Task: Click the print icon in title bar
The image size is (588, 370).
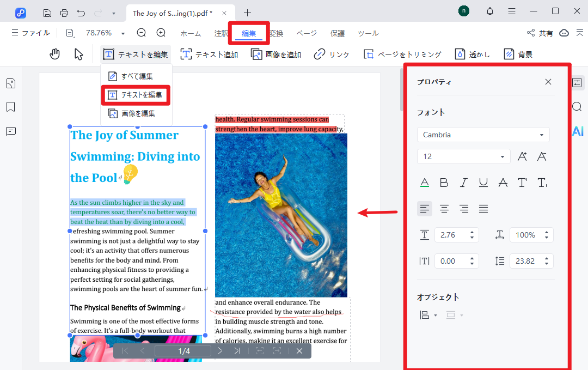Action: 64,12
